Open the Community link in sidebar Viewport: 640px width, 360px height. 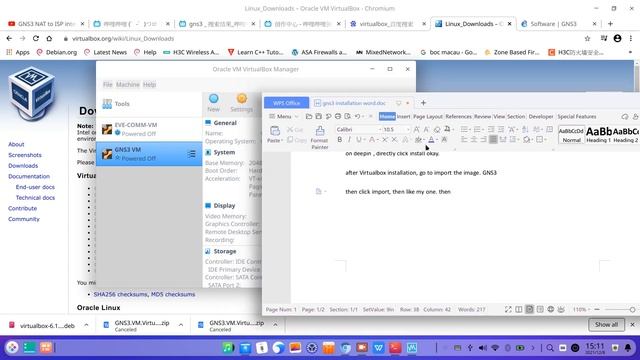(24, 219)
